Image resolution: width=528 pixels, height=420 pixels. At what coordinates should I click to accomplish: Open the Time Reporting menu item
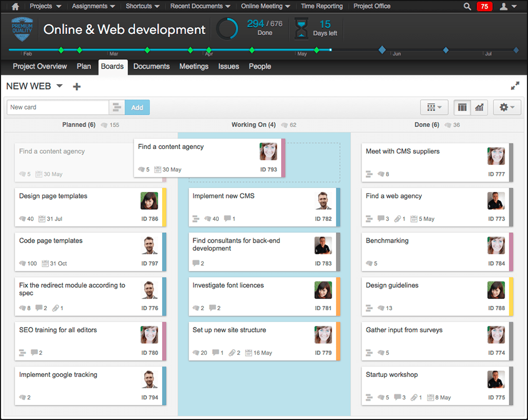[322, 6]
